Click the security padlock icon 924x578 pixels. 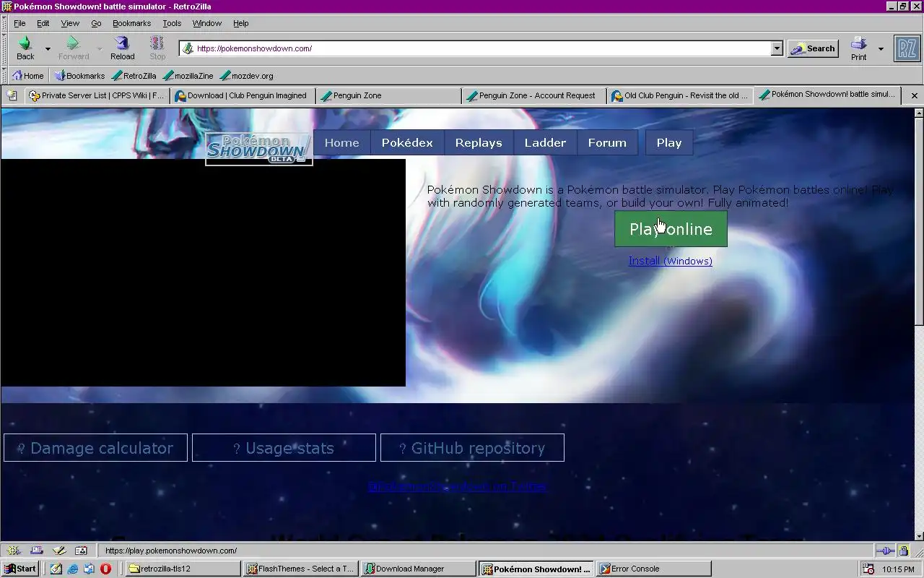[903, 551]
